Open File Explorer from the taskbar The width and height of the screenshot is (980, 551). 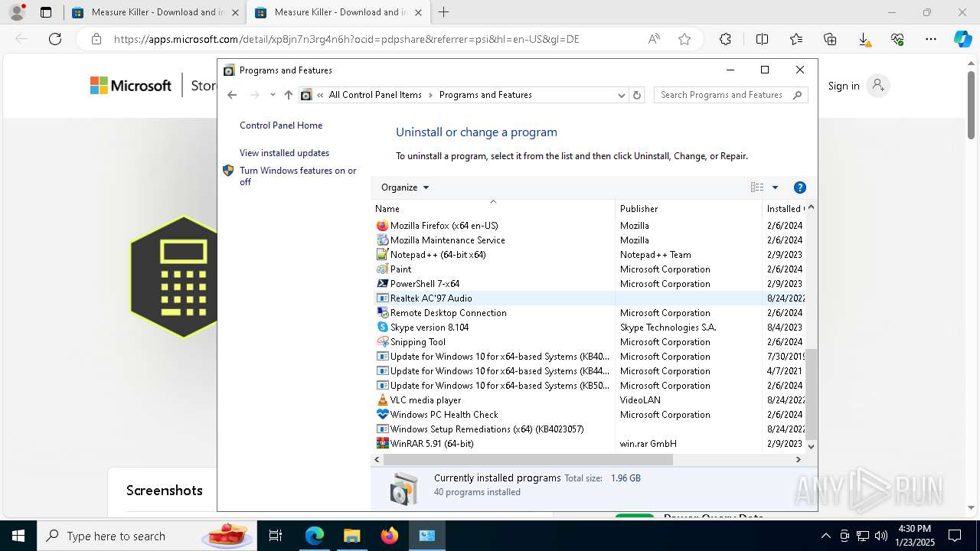(351, 536)
